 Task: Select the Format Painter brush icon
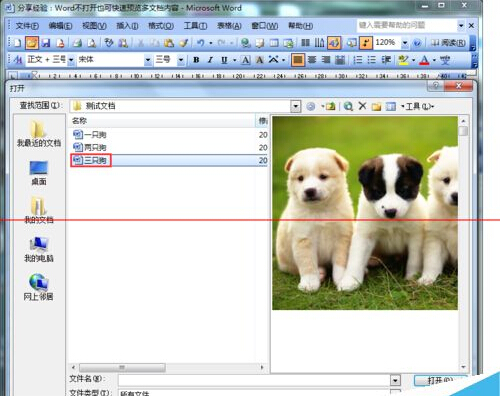point(183,43)
